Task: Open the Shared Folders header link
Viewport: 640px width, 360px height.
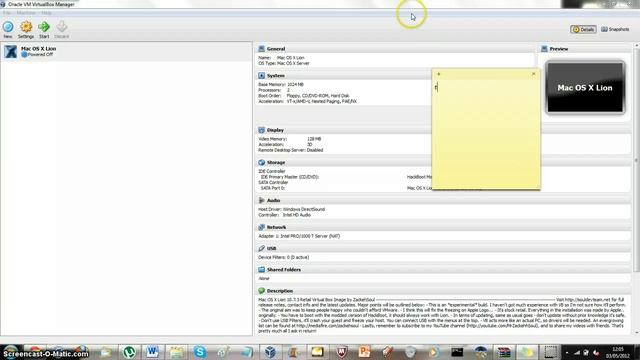Action: 284,270
